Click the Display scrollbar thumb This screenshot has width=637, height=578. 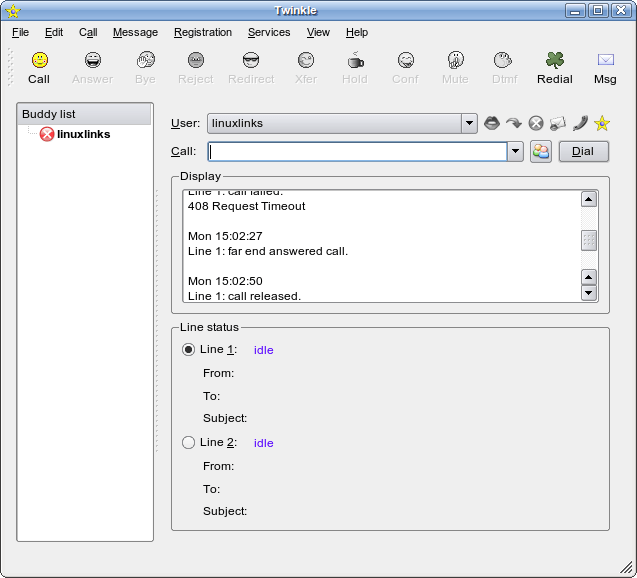(x=589, y=241)
